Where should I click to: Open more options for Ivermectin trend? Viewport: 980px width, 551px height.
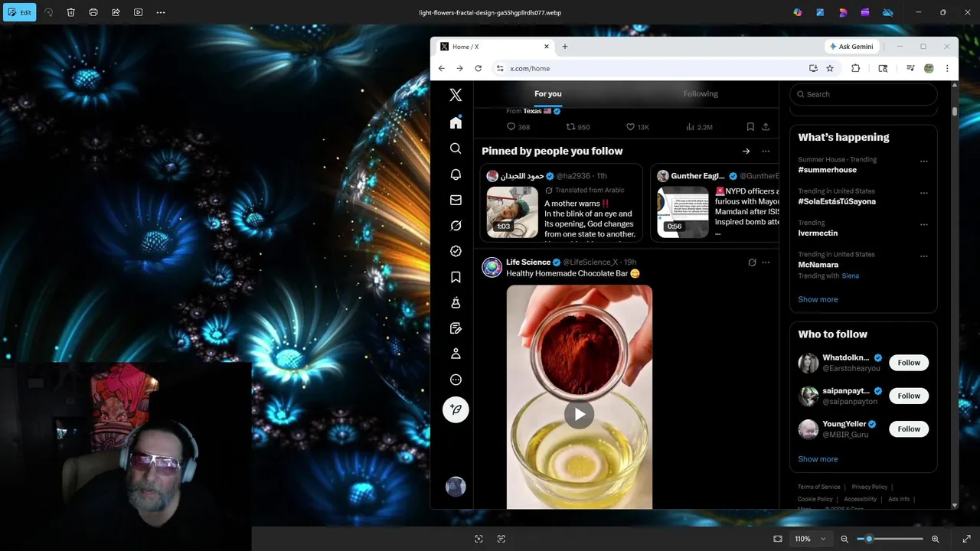tap(924, 224)
